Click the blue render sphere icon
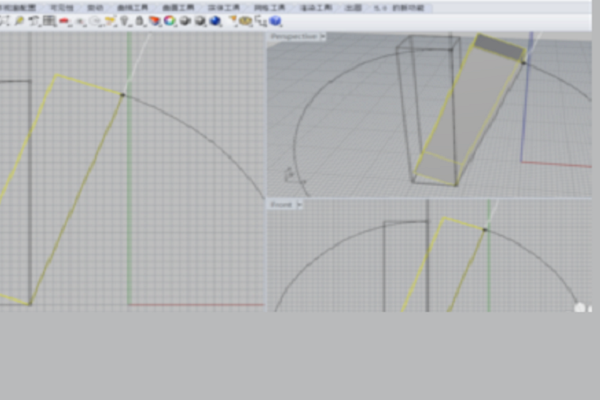The image size is (600, 400). (x=215, y=20)
